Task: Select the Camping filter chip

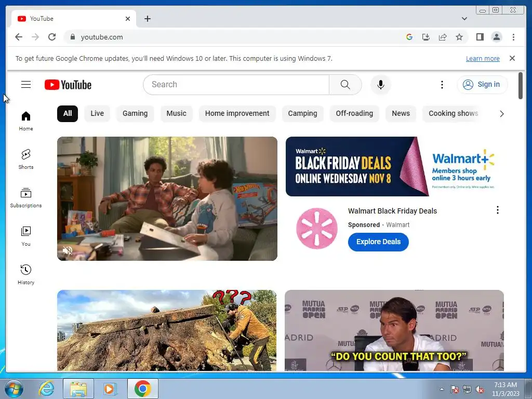Action: [x=303, y=113]
